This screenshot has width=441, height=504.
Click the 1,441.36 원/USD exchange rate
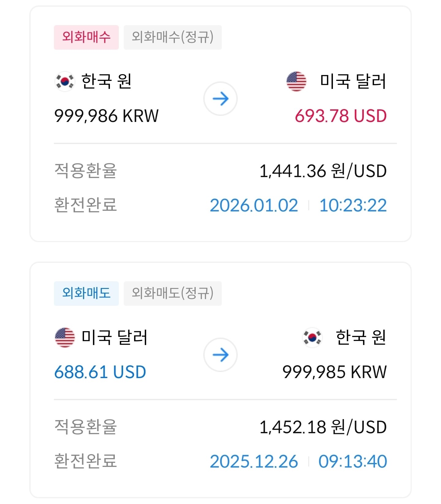(323, 171)
